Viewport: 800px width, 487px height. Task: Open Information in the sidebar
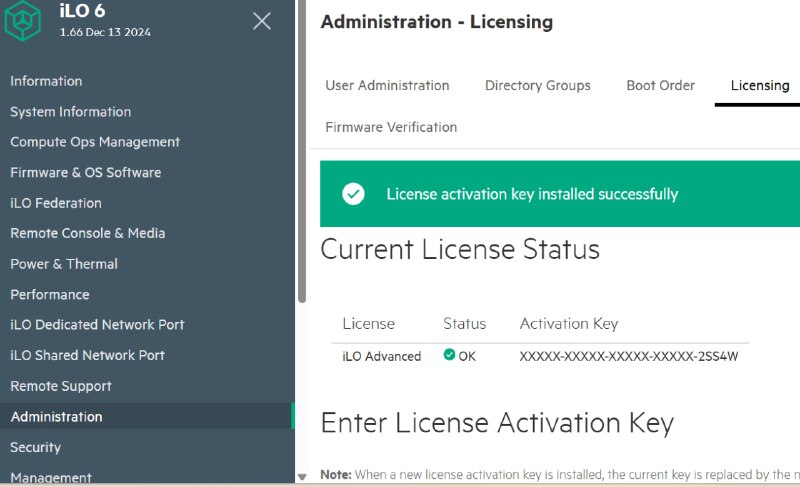pyautogui.click(x=46, y=81)
